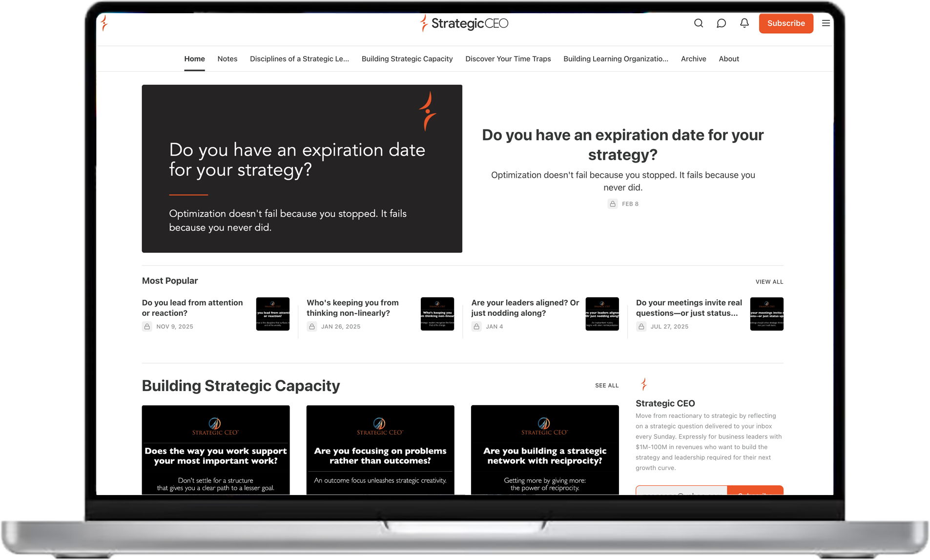The height and width of the screenshot is (560, 930).
Task: Open 'Who's keeping you from thinking non-linearly?'
Action: pyautogui.click(x=352, y=308)
